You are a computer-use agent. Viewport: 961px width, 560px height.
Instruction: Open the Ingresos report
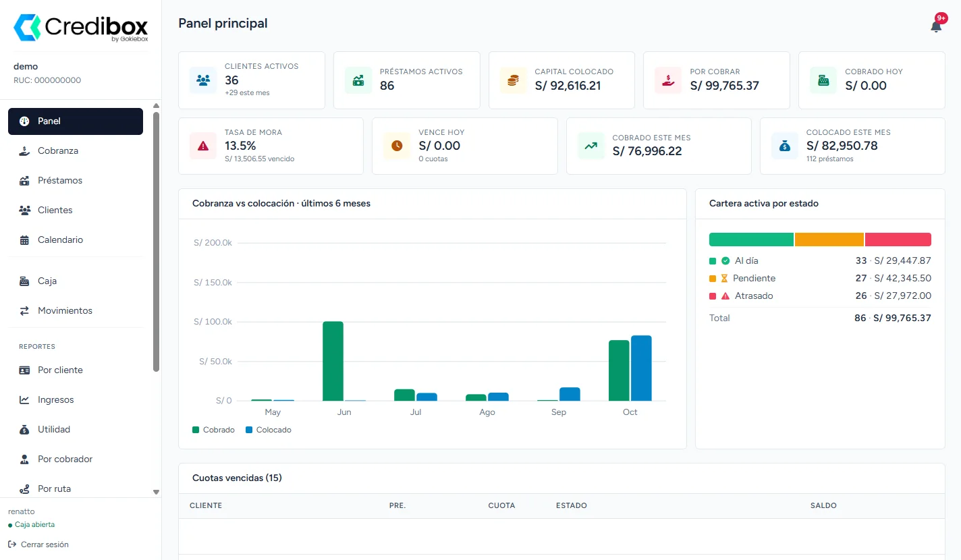(x=76, y=400)
